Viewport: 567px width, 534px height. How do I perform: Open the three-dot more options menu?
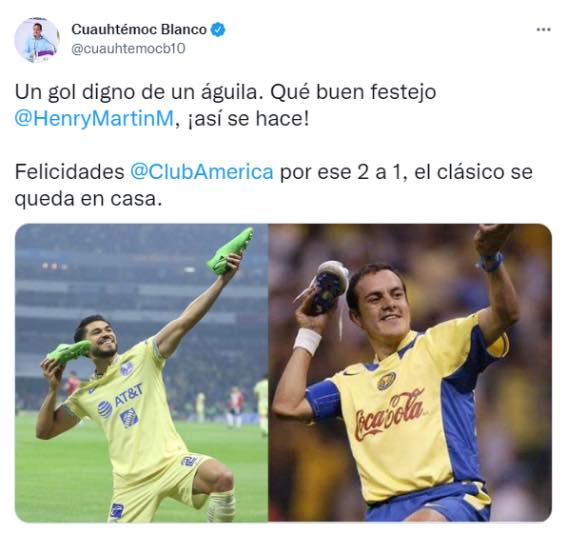click(x=543, y=30)
